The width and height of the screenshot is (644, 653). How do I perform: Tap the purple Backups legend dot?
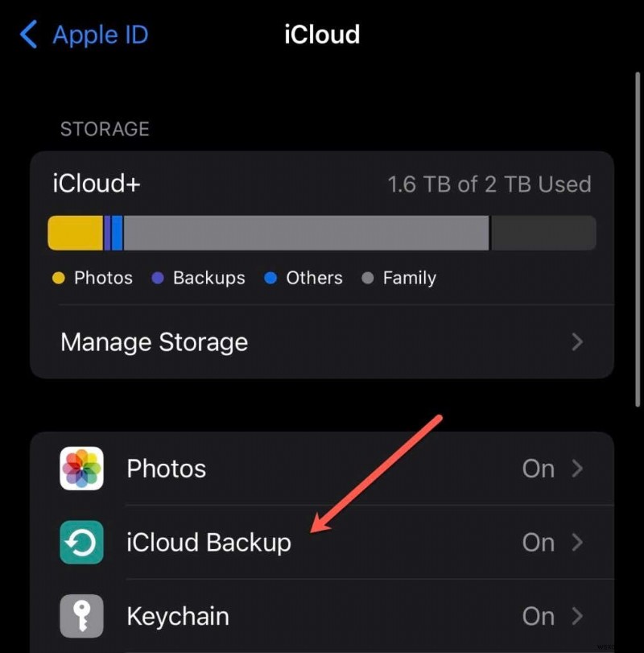157,278
